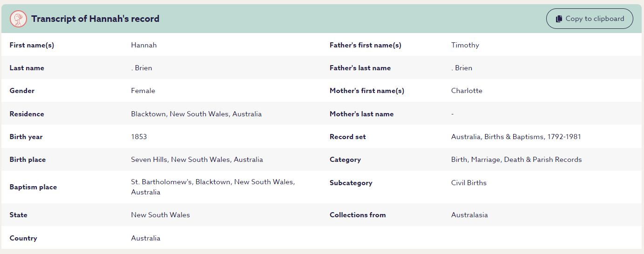The height and width of the screenshot is (254, 644).
Task: Click the 'First name(s)' label
Action: (32, 45)
